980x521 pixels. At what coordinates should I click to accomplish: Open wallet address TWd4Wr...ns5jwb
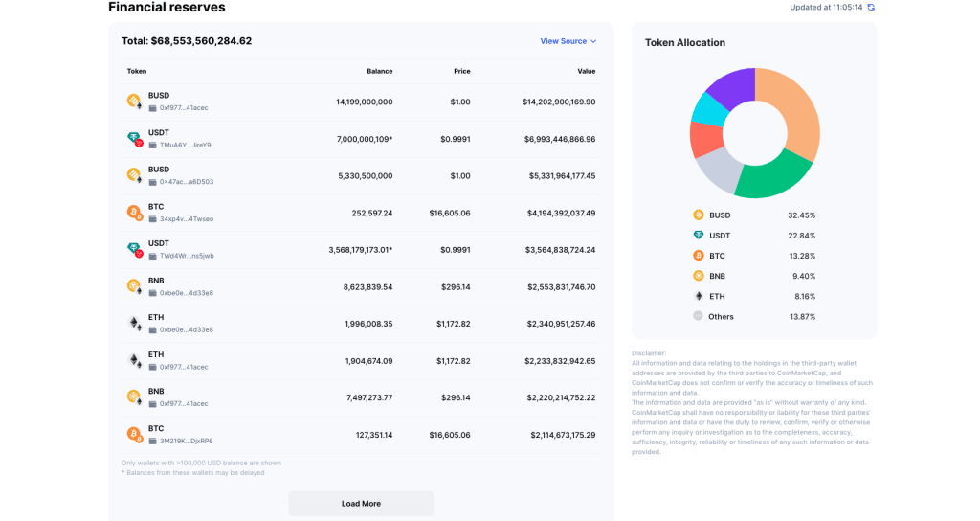[x=187, y=256]
